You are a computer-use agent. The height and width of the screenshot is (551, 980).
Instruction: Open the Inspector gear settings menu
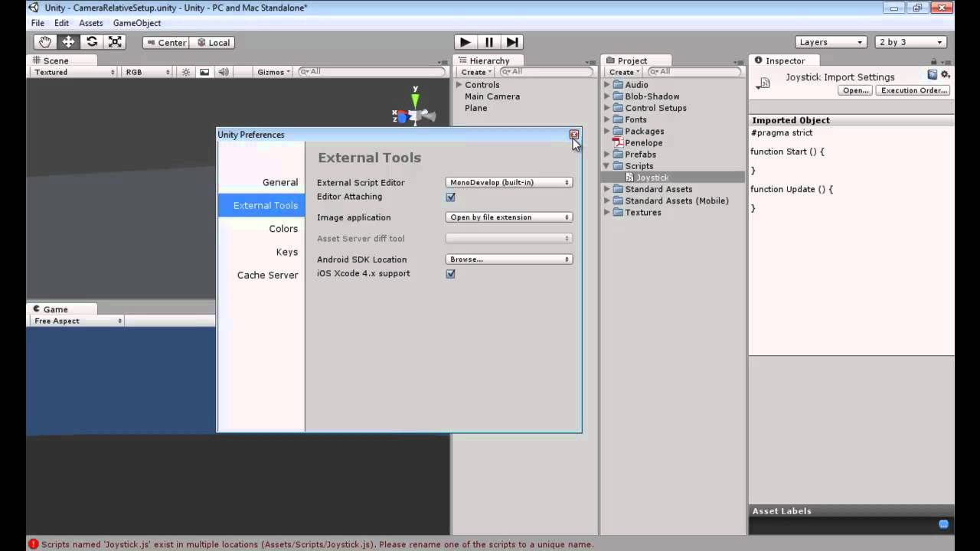(x=946, y=74)
